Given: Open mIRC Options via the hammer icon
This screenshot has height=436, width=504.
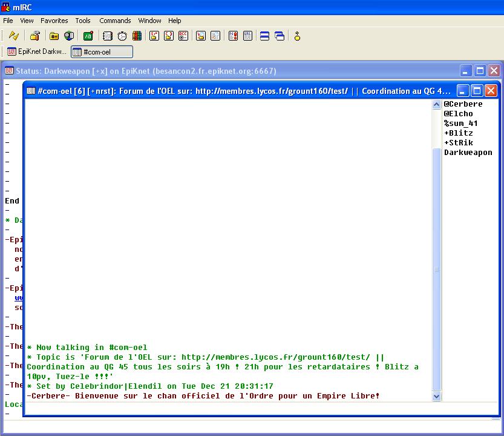Looking at the screenshot, I should click(x=34, y=36).
